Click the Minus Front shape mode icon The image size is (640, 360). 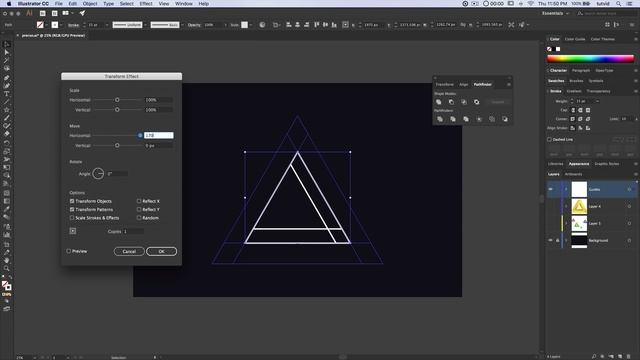click(451, 102)
